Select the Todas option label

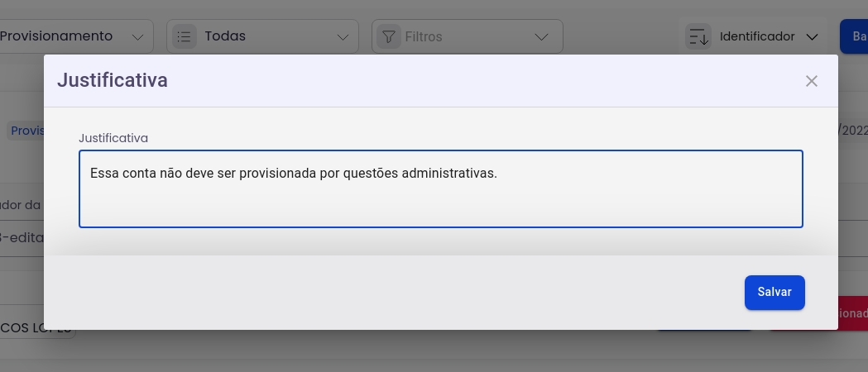pos(225,36)
